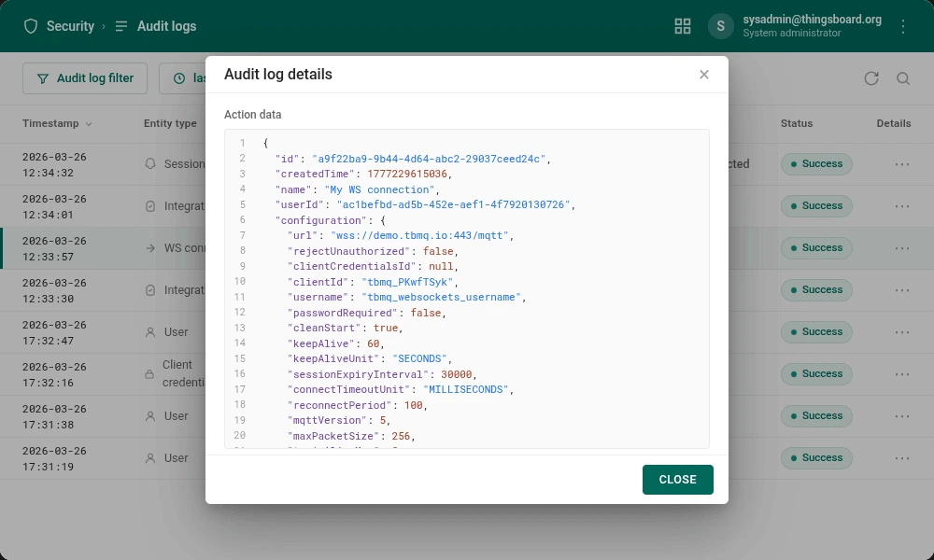This screenshot has height=560, width=934.
Task: Open the time window clock selector
Action: pyautogui.click(x=179, y=78)
